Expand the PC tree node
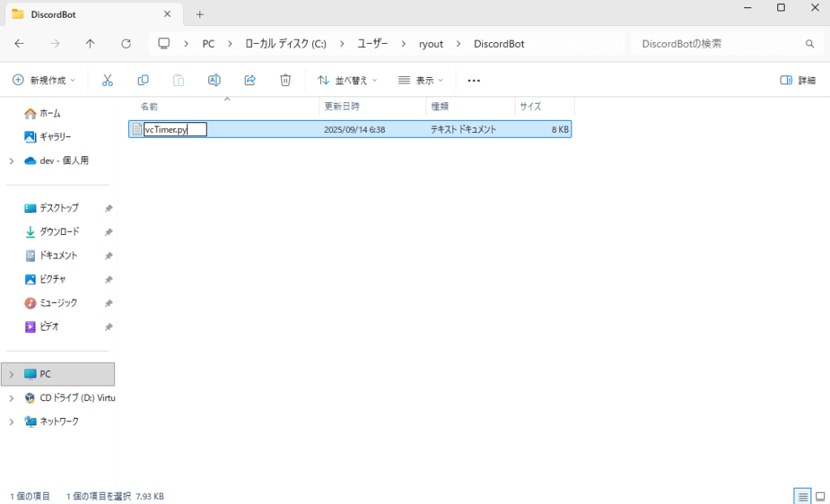 point(11,374)
